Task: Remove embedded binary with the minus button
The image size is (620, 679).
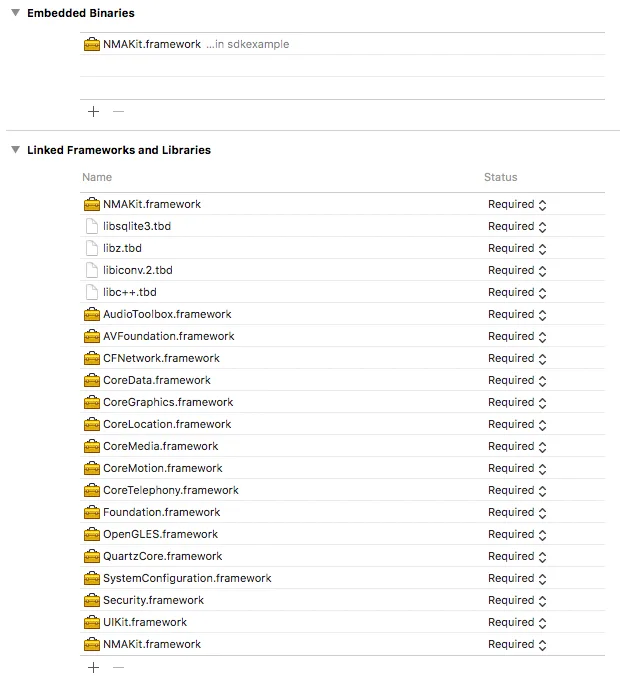Action: click(x=118, y=112)
